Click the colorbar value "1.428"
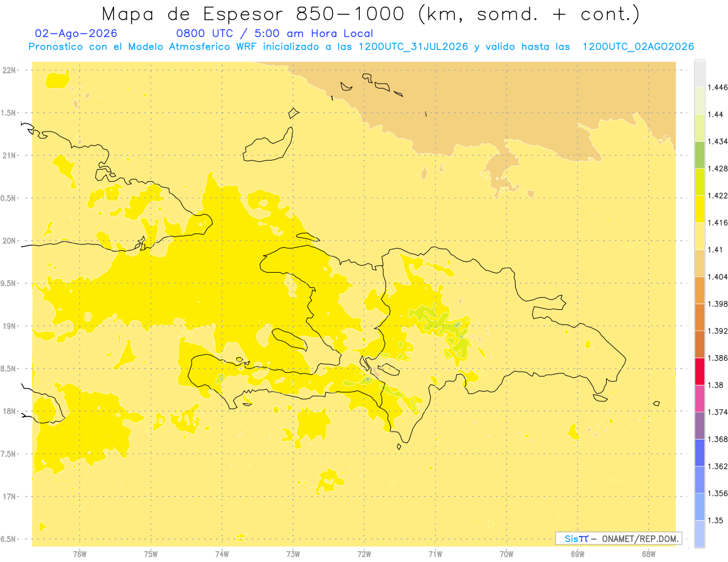The image size is (728, 562). point(718,169)
